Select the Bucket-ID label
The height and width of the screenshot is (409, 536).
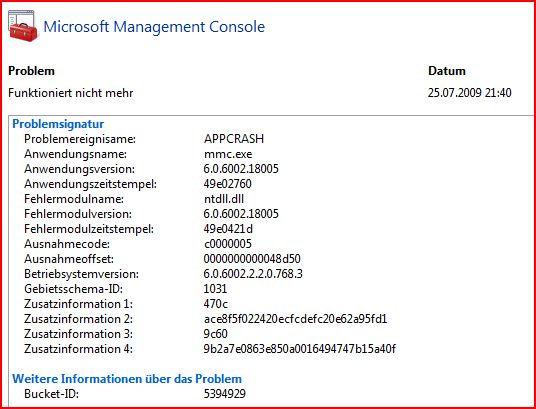51,394
